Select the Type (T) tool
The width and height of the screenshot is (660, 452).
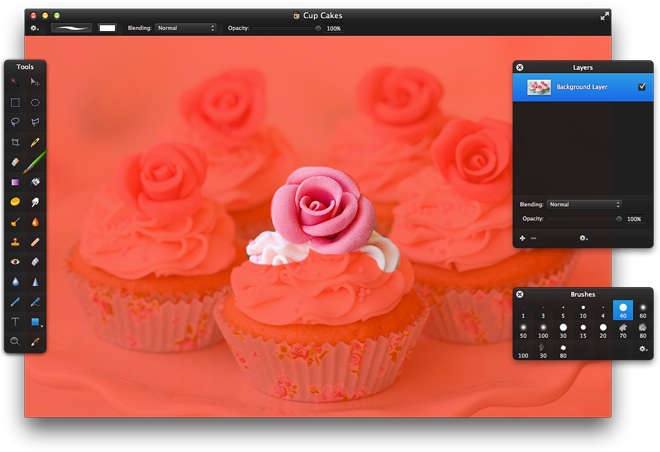15,321
